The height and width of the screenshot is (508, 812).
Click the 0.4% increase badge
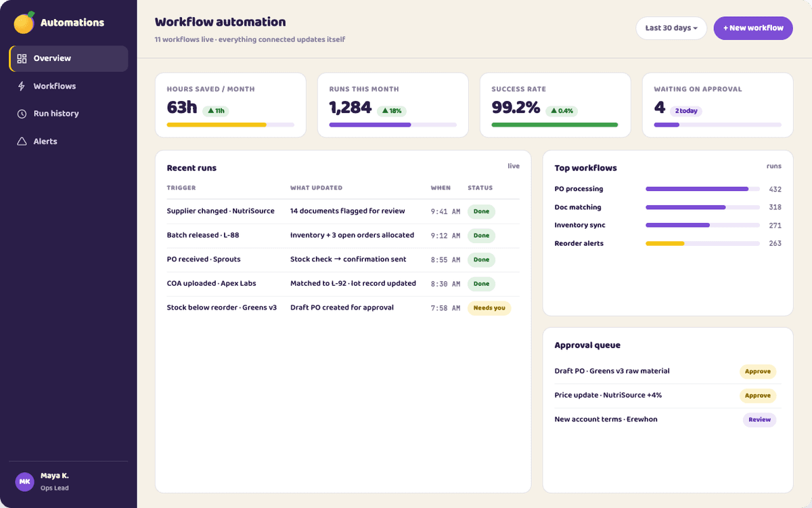click(x=562, y=111)
